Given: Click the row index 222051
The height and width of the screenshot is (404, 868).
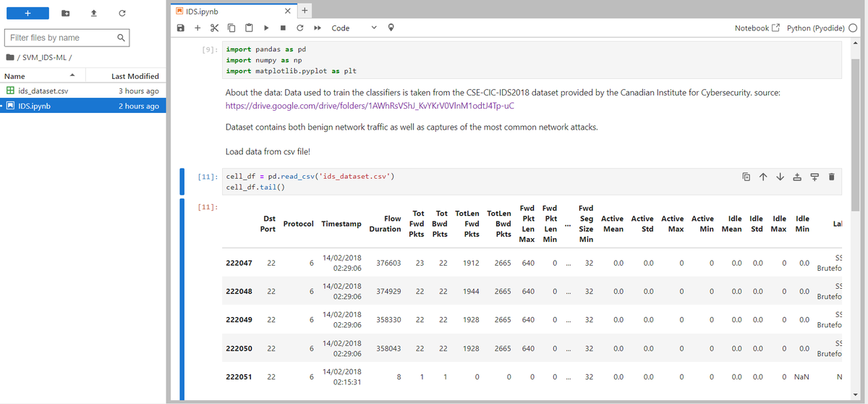Looking at the screenshot, I should 239,376.
